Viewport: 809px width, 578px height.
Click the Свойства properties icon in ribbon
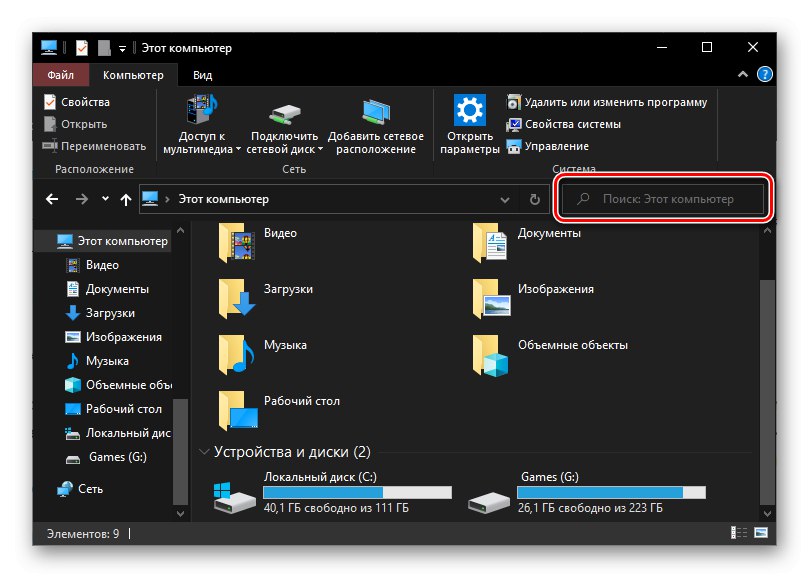[x=50, y=102]
